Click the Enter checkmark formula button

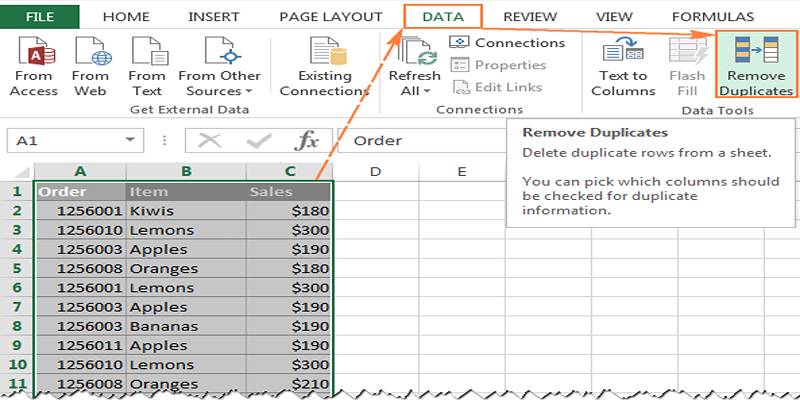coord(259,140)
